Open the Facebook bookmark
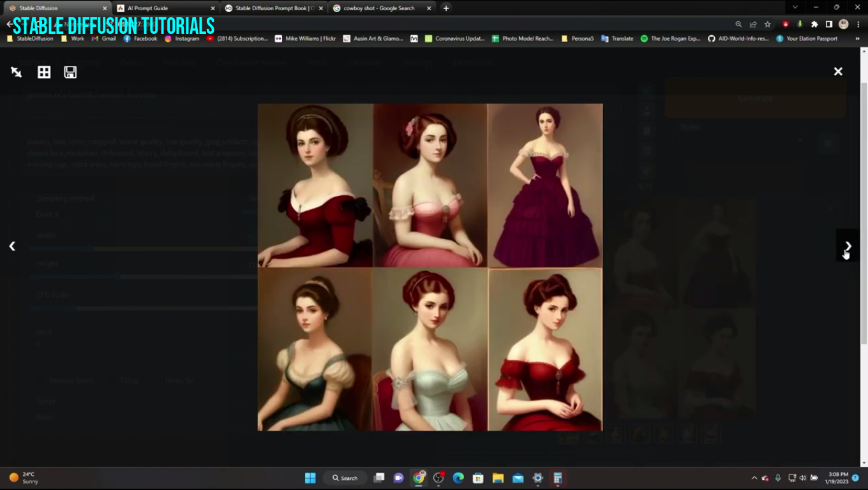868x490 pixels. point(140,38)
